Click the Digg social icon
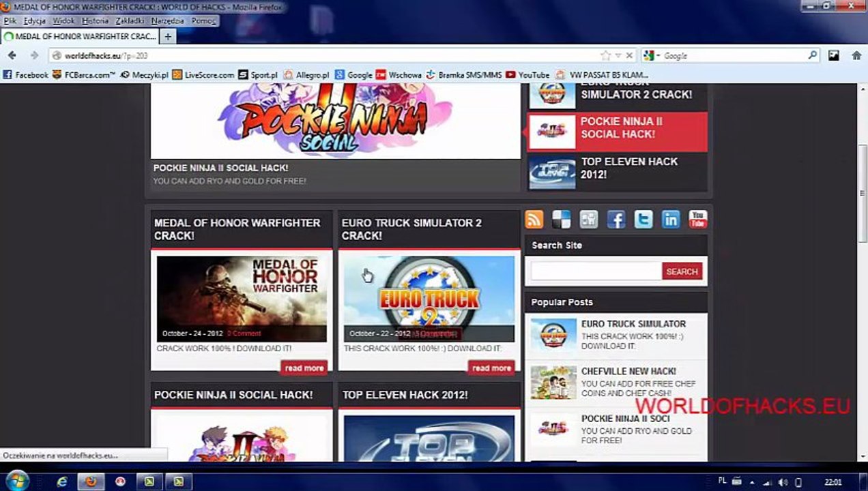This screenshot has width=868, height=491. tap(588, 219)
